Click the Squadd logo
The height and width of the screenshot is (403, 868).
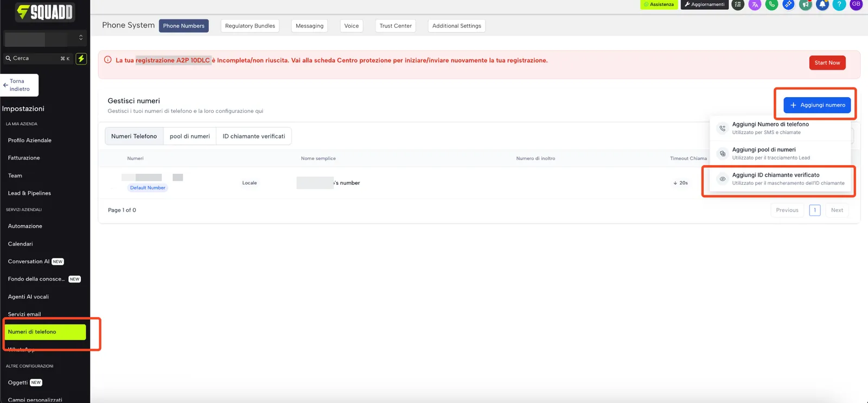45,12
